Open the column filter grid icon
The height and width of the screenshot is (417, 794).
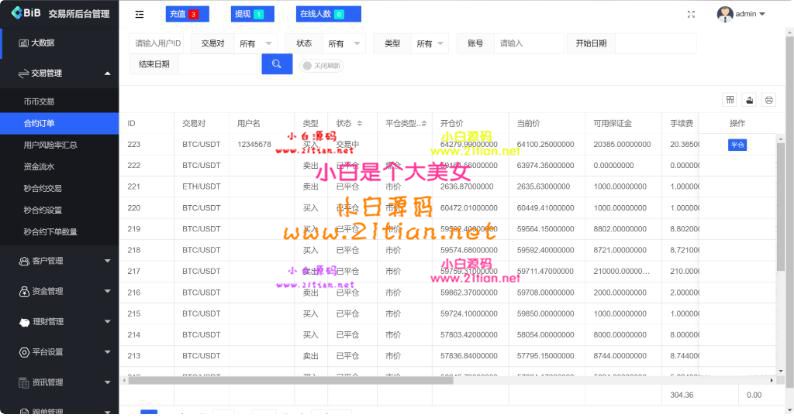(x=729, y=99)
